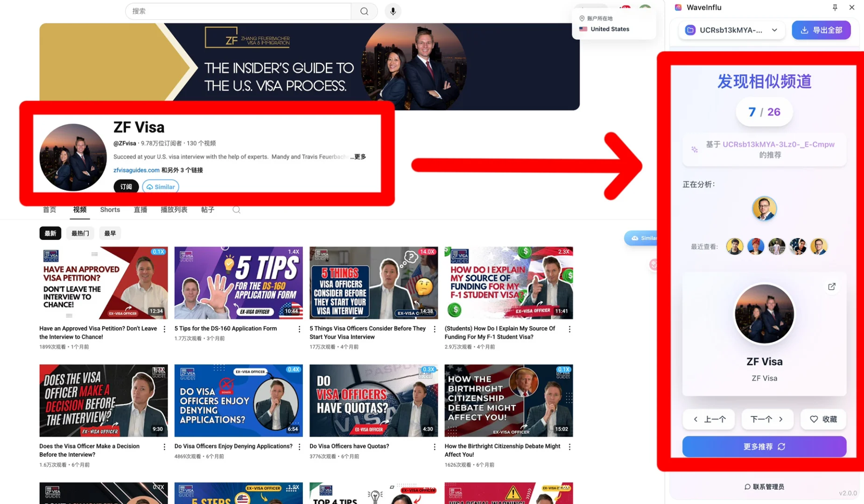
Task: Click the Similar button beside 订阅
Action: 161,187
